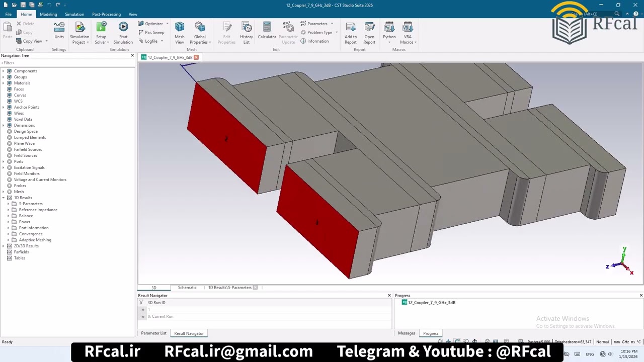Screen dimensions: 644x362
Task: Close the 12_Coupler_7_9_GHz_3dB document tab
Action: [x=196, y=57]
